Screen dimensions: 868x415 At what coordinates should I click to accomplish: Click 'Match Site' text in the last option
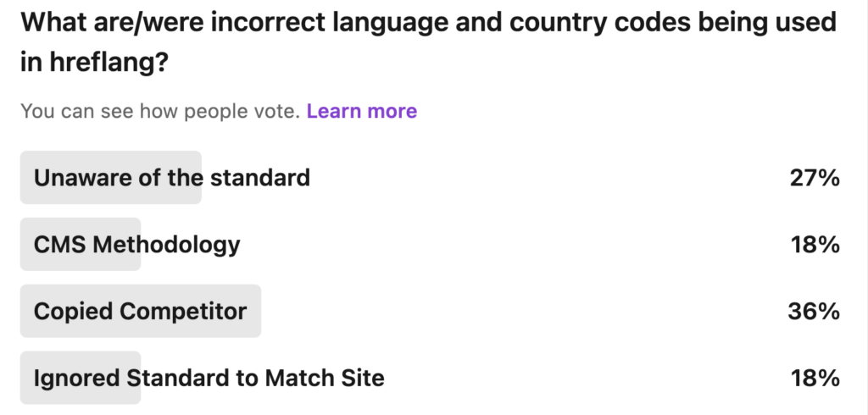pyautogui.click(x=325, y=378)
